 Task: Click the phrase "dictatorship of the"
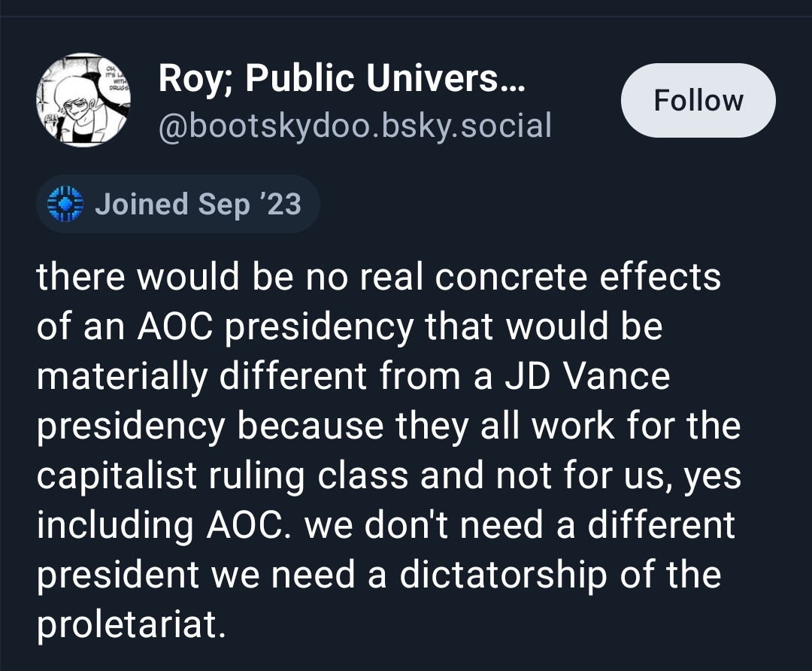tap(559, 575)
